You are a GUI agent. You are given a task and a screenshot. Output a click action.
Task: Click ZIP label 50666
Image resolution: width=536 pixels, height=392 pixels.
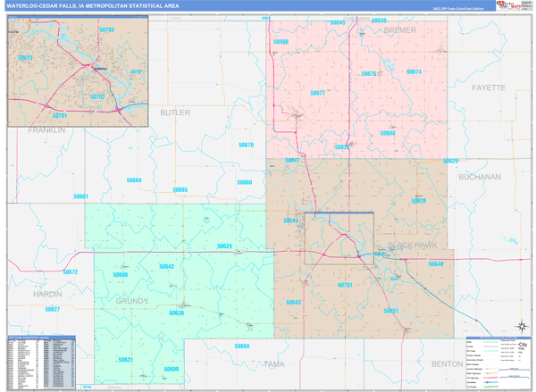(x=281, y=42)
